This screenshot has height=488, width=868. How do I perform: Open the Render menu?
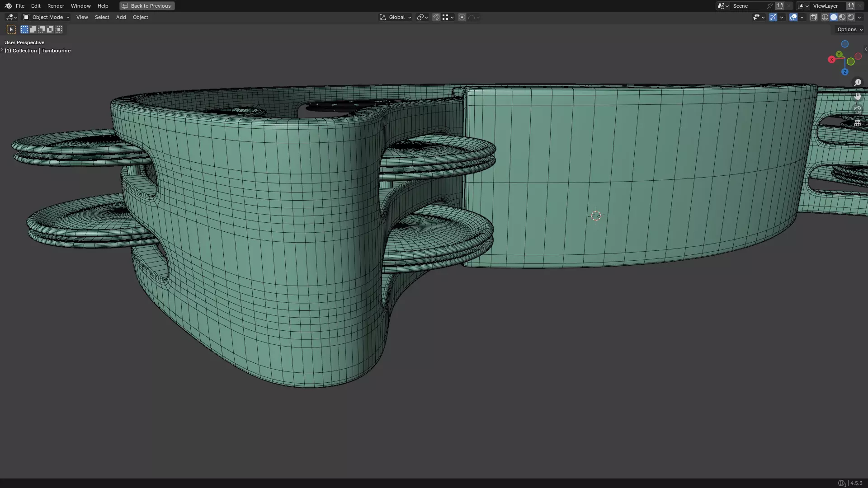pos(56,6)
